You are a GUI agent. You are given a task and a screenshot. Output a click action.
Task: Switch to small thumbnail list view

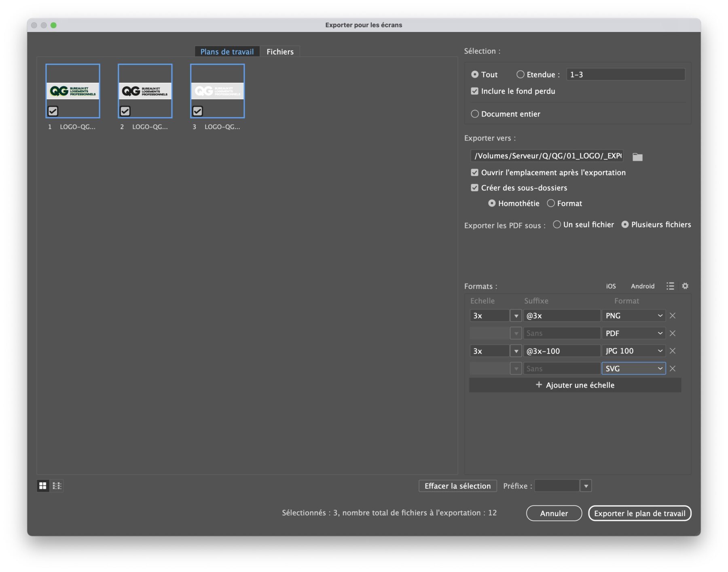coord(57,485)
